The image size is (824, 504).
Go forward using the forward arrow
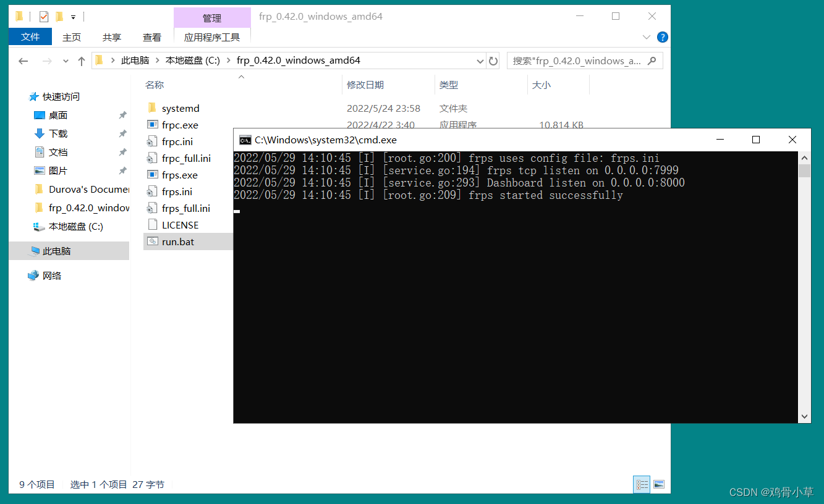click(47, 61)
